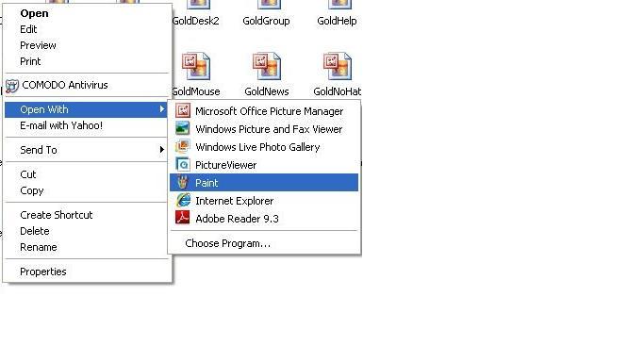Click the Microsoft Office Picture Manager icon

point(183,111)
